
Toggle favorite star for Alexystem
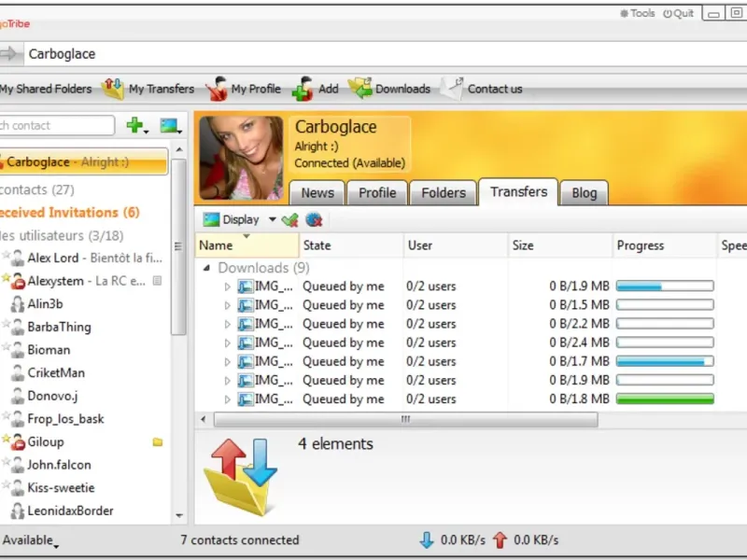tap(6, 276)
